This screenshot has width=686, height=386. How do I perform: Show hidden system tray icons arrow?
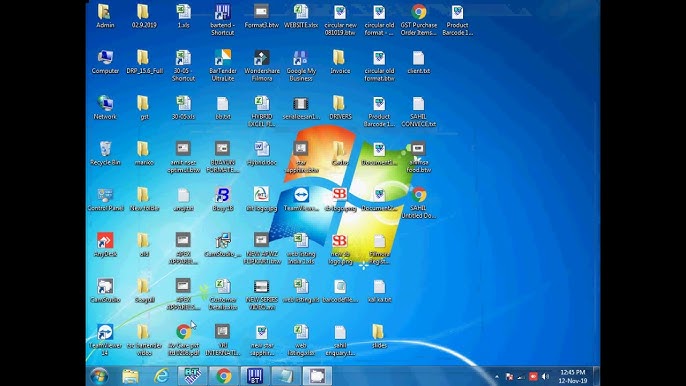coord(497,376)
